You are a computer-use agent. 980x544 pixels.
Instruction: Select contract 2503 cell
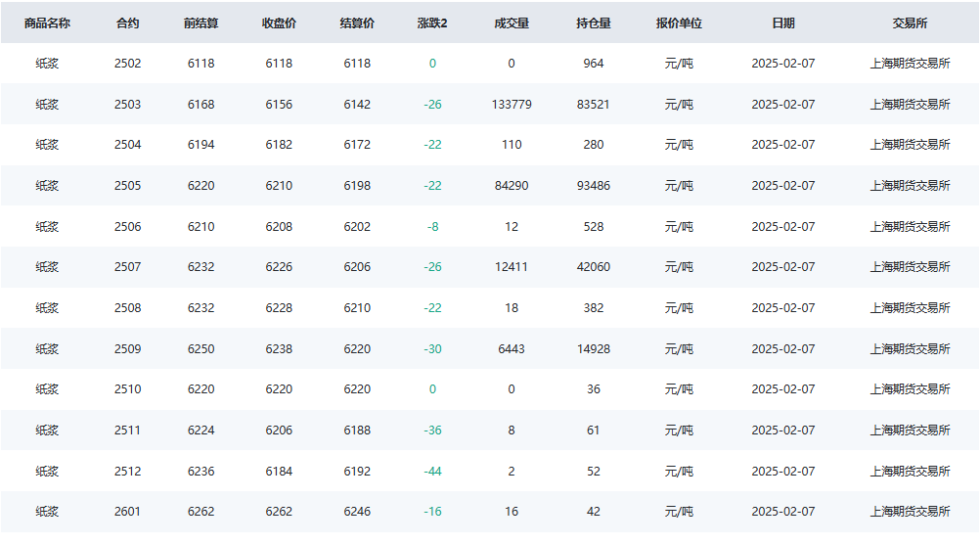pyautogui.click(x=127, y=105)
